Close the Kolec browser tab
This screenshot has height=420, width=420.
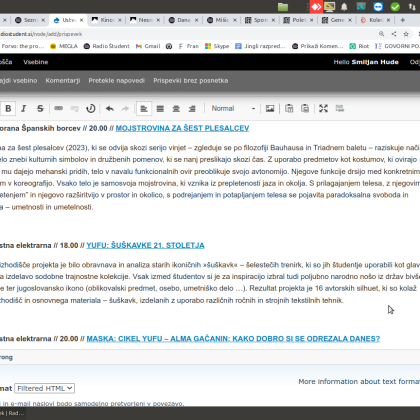point(388,20)
